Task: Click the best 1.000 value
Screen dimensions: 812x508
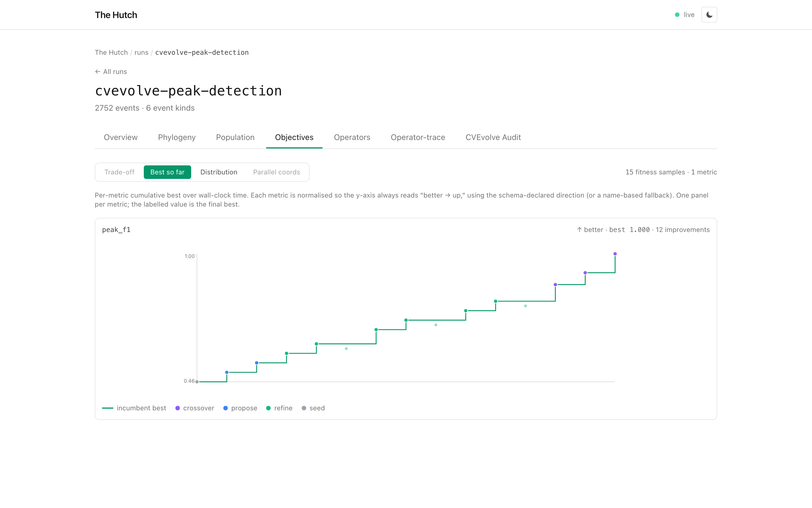Action: click(x=630, y=230)
